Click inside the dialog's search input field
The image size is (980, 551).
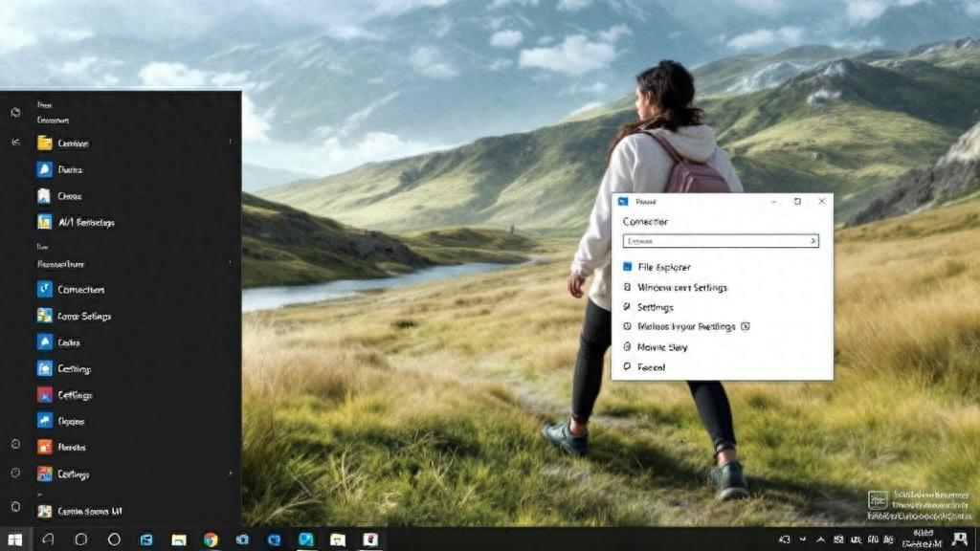712,241
